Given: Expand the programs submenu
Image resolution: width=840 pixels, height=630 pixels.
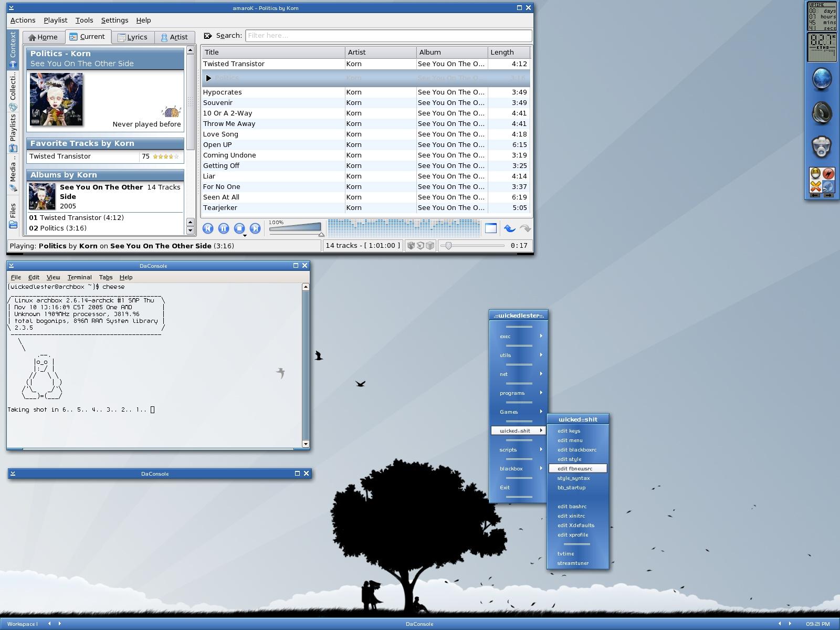Looking at the screenshot, I should (518, 393).
